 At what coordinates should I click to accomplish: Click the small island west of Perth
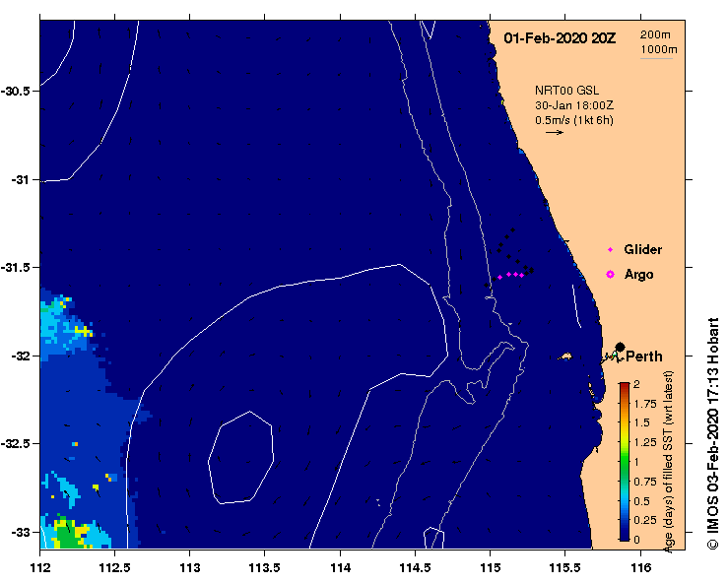[x=565, y=356]
